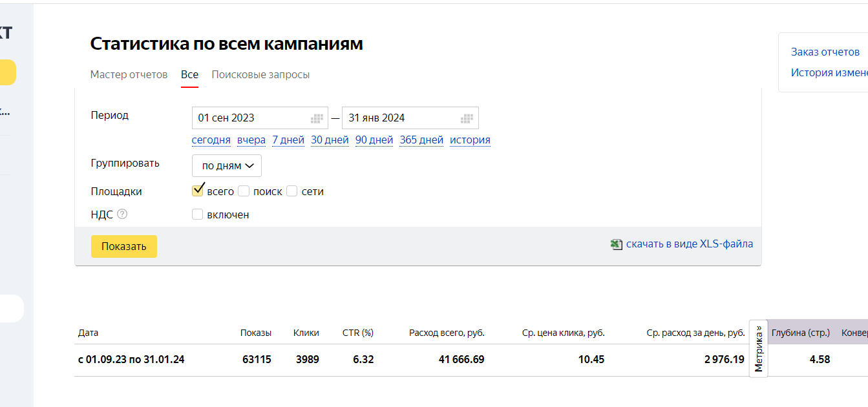This screenshot has width=868, height=407.
Task: Tick the НДС «включен» checkbox
Action: tap(198, 214)
